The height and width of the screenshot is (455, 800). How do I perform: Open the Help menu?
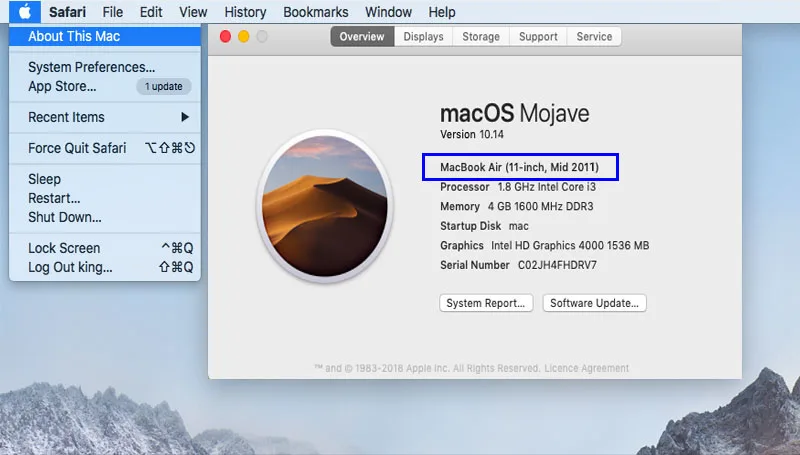click(442, 12)
